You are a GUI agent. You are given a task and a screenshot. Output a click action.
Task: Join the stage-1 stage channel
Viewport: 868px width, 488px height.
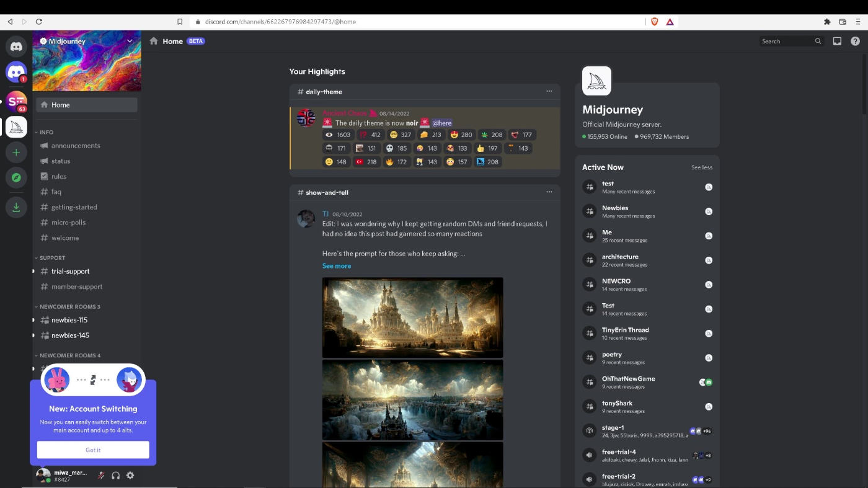[x=647, y=431]
